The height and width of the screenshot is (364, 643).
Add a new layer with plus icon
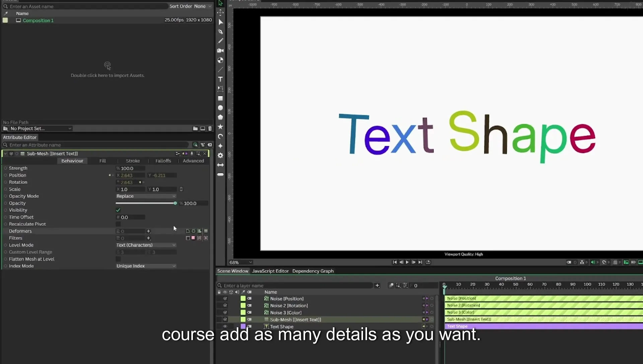377,285
